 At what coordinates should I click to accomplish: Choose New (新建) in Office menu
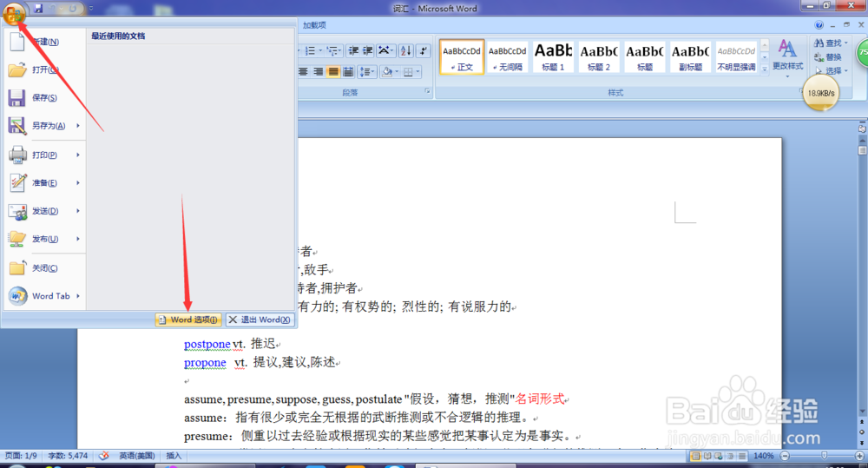[43, 42]
